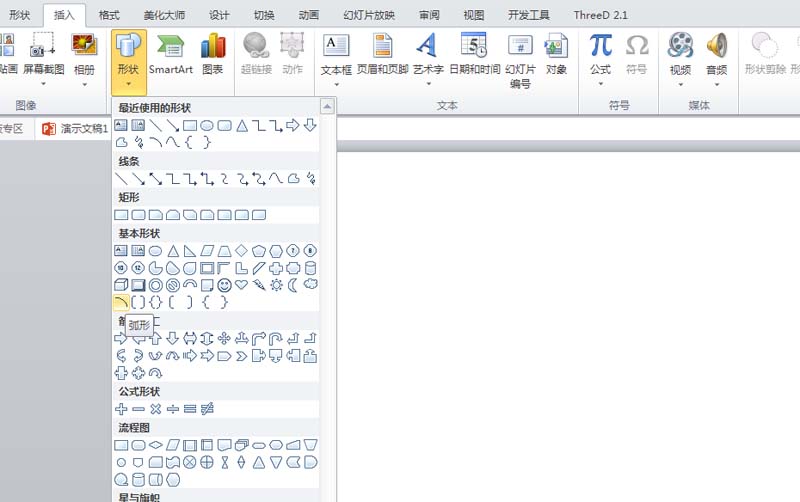
Task: Select the flowchart decision diamond
Action: pos(156,445)
